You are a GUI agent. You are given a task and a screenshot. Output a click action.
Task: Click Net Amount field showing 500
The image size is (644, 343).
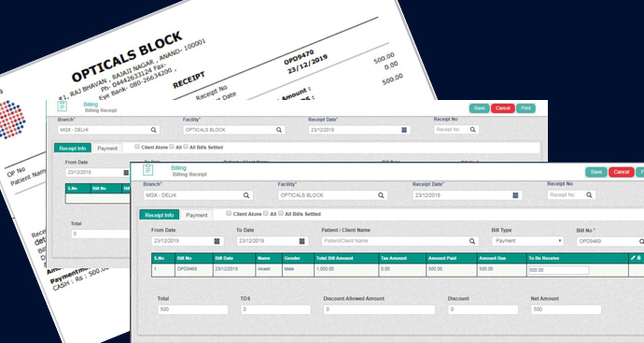(566, 309)
